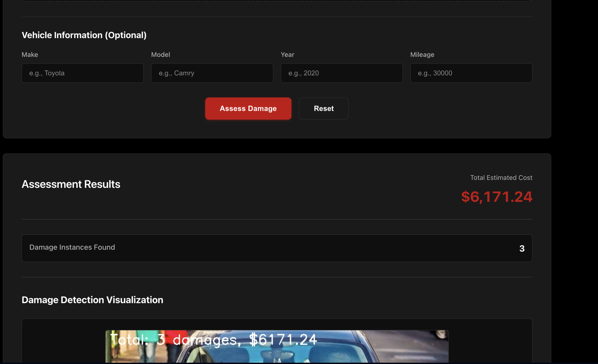Click the Total Estimated Cost label
The height and width of the screenshot is (364, 598).
[x=501, y=178]
